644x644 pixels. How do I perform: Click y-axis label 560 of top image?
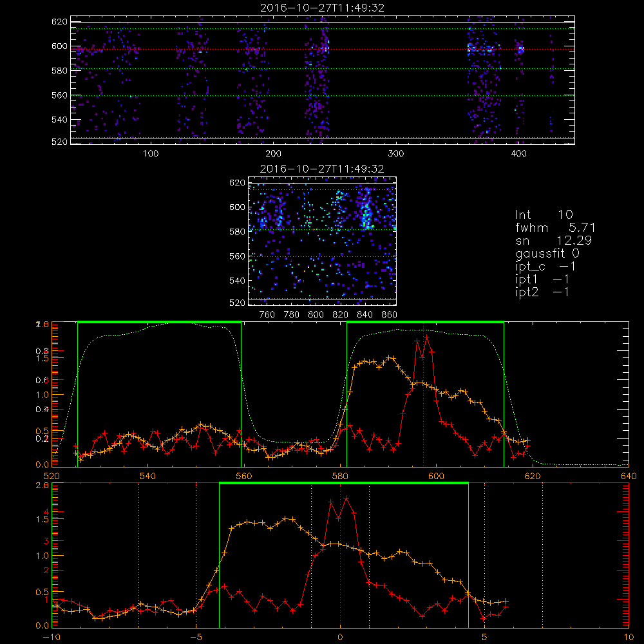pos(59,95)
